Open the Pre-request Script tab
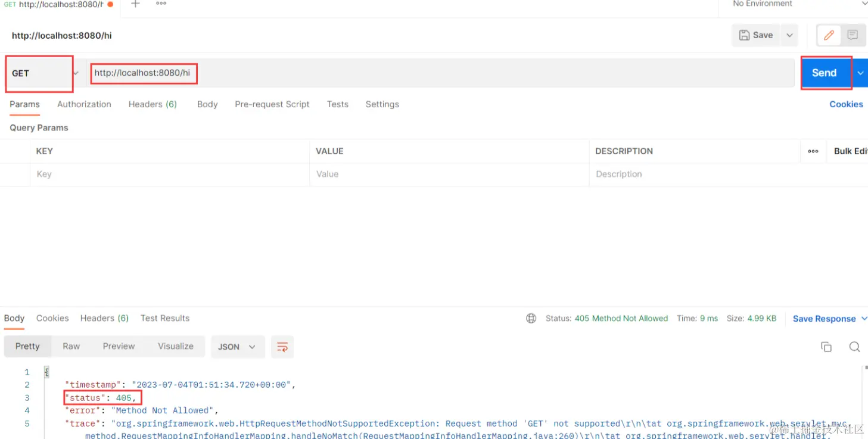 272,104
